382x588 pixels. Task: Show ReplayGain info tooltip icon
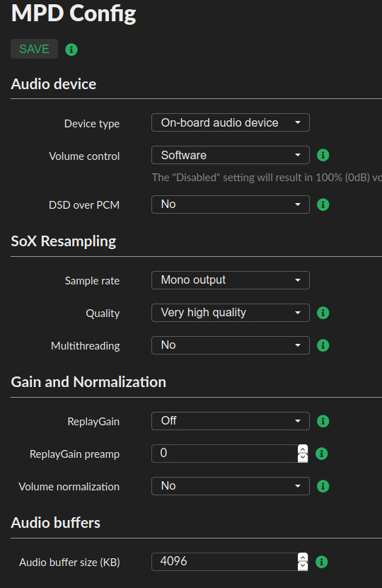pos(323,421)
